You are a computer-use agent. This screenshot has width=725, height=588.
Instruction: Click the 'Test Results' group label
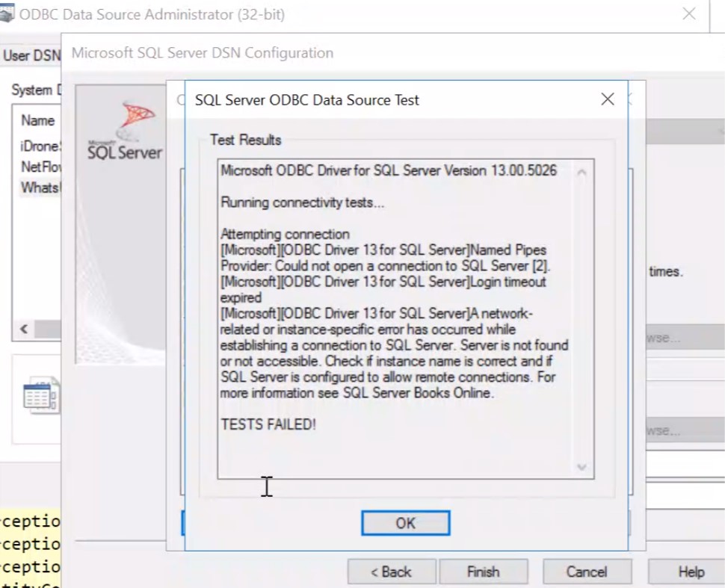[x=245, y=140]
